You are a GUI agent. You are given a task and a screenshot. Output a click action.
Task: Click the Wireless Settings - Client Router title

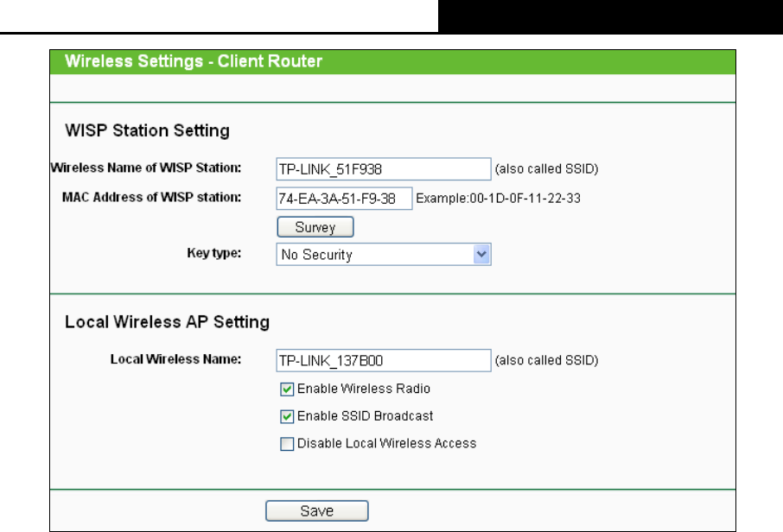(194, 61)
